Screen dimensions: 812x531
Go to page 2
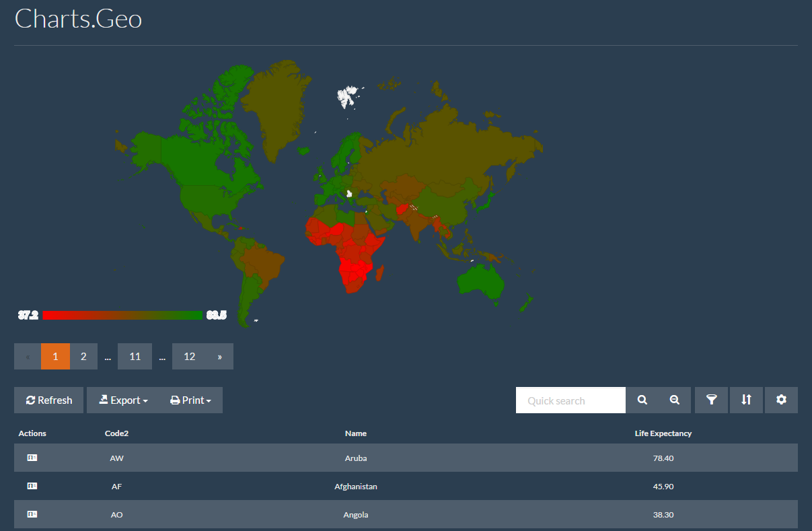pos(83,356)
